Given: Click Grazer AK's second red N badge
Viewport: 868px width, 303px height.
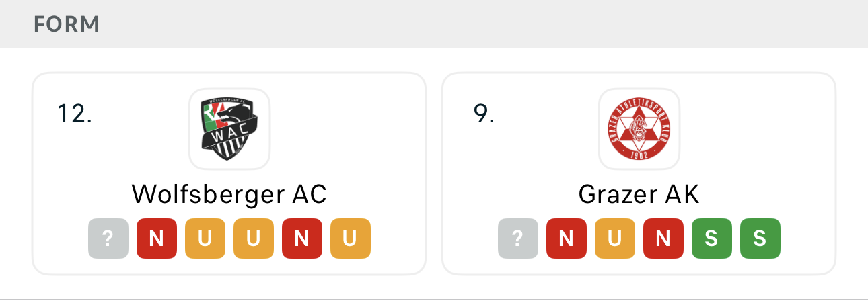Looking at the screenshot, I should (x=663, y=239).
